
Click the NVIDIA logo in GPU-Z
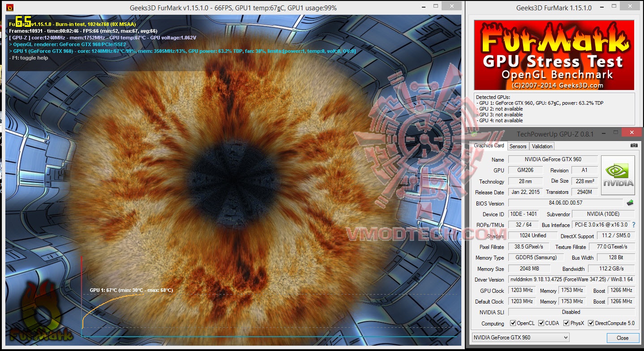(x=618, y=175)
